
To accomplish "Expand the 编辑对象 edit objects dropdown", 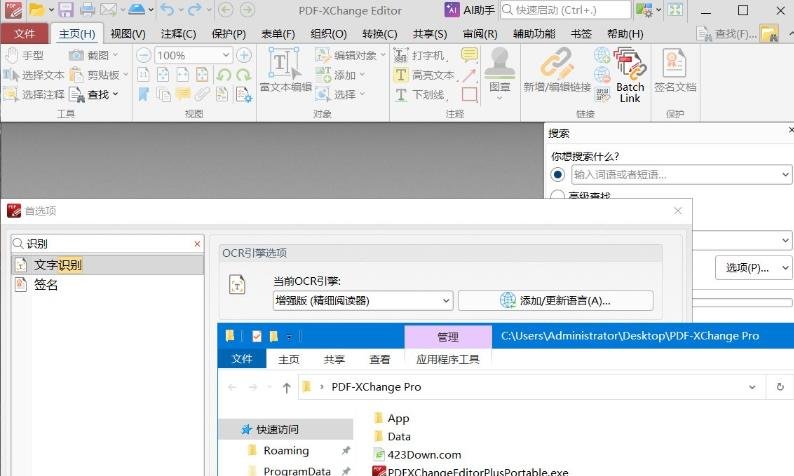I will pyautogui.click(x=382, y=55).
